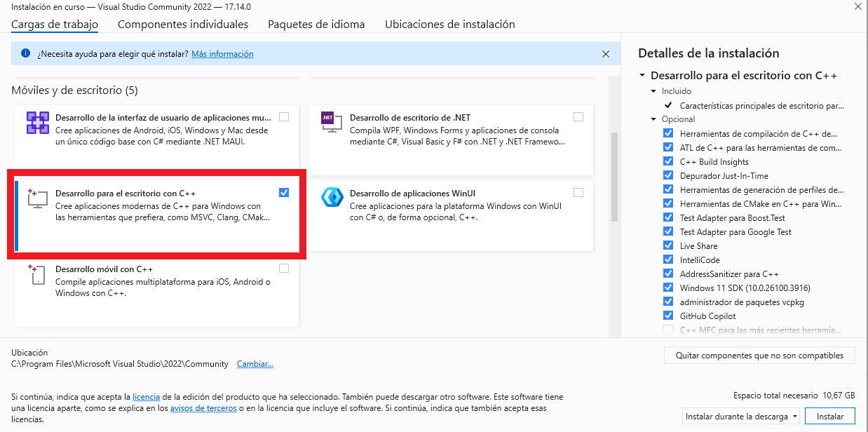Close the Visual Studio installer window
The width and height of the screenshot is (868, 432).
click(x=858, y=7)
